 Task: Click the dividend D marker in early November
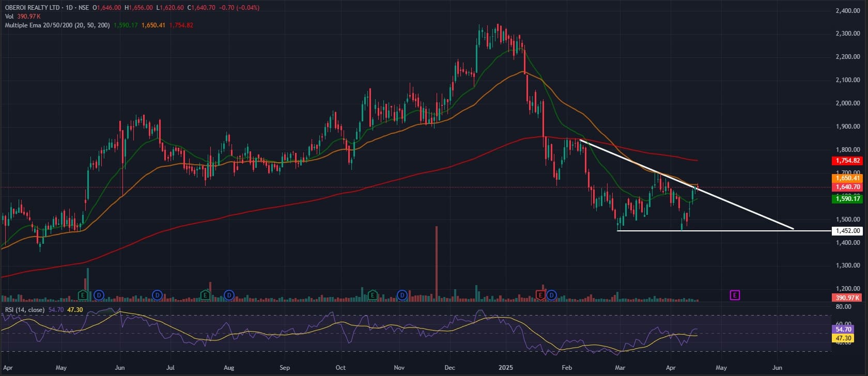pyautogui.click(x=402, y=295)
